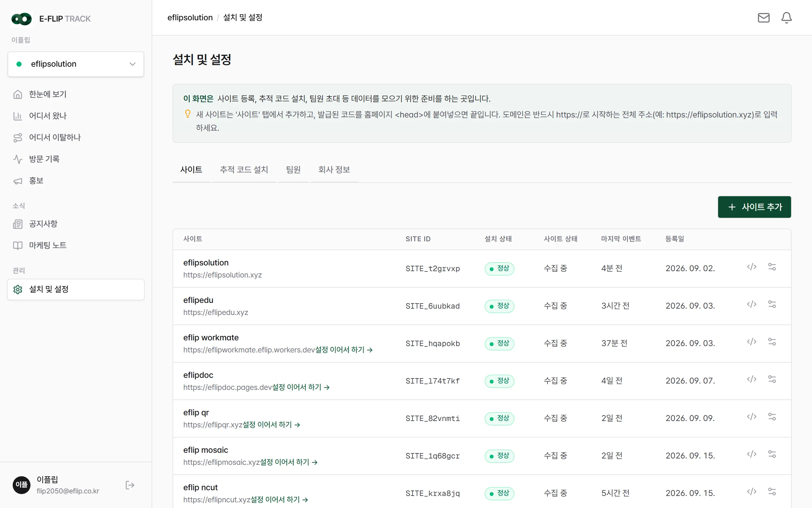Click the 이플 user avatar
Viewport: 812px width, 508px height.
[x=22, y=485]
